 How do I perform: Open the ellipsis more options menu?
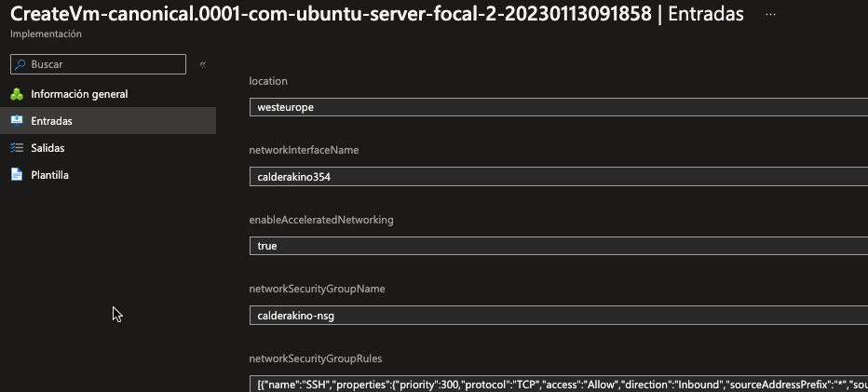(x=771, y=14)
